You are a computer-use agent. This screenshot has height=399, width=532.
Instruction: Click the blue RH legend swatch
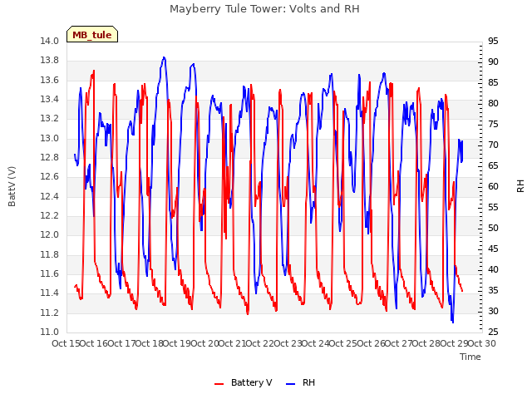tap(290, 384)
